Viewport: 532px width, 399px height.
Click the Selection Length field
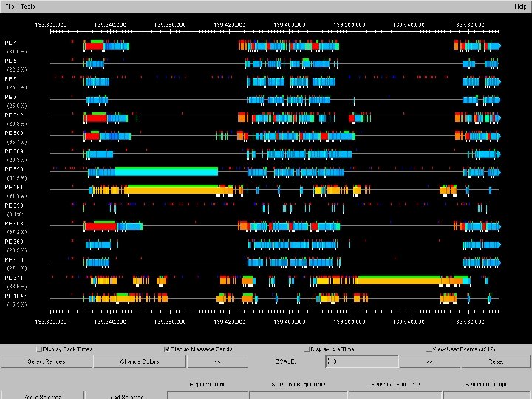pyautogui.click(x=487, y=395)
